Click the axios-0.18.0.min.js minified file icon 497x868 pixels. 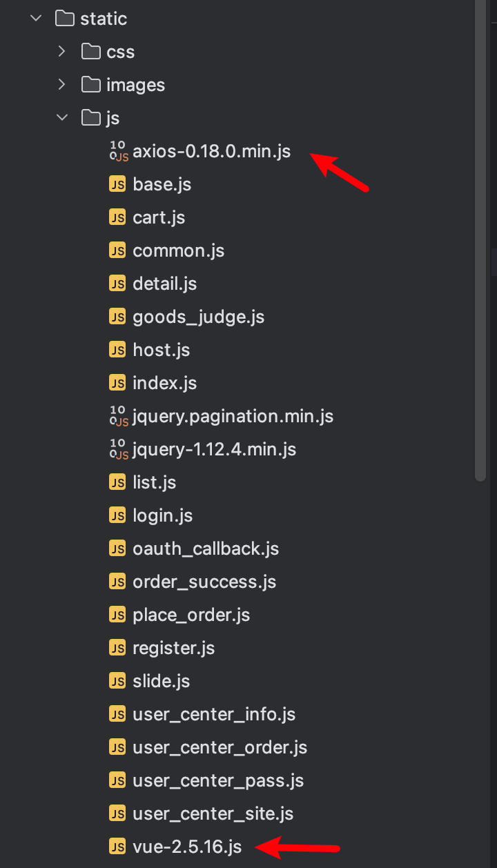tap(119, 151)
